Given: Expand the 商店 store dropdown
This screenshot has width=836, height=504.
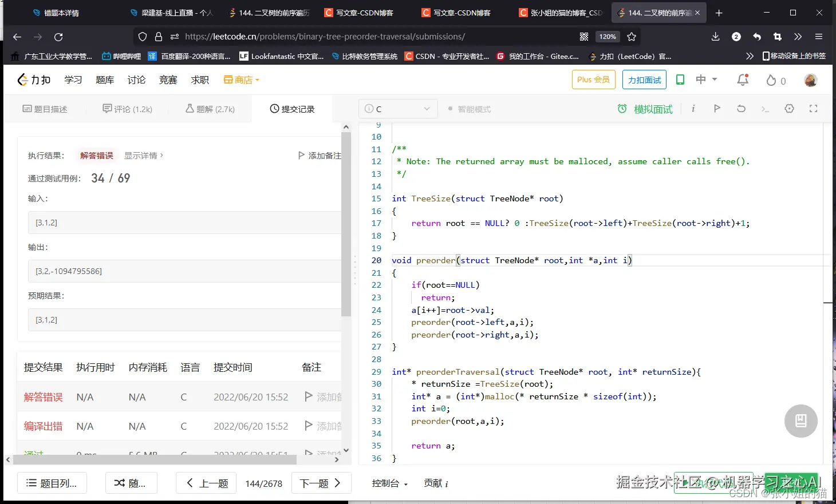Looking at the screenshot, I should point(241,80).
